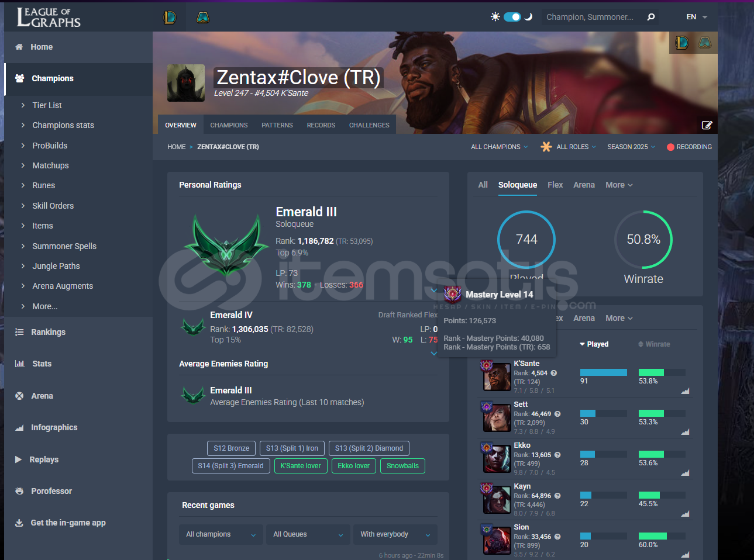Click the search magnifier icon

(650, 17)
